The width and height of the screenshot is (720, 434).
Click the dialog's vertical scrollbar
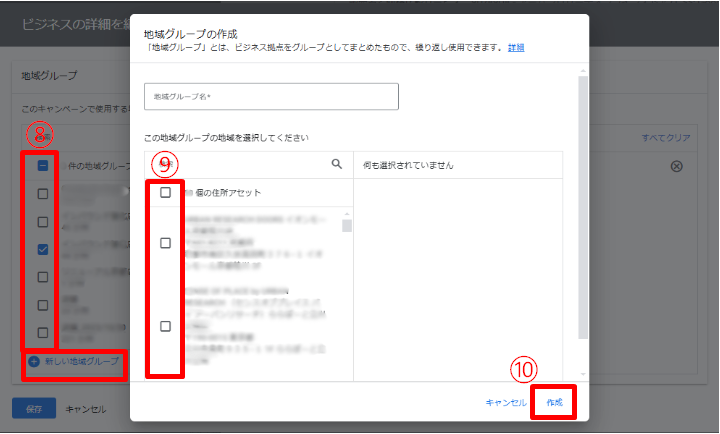582,200
